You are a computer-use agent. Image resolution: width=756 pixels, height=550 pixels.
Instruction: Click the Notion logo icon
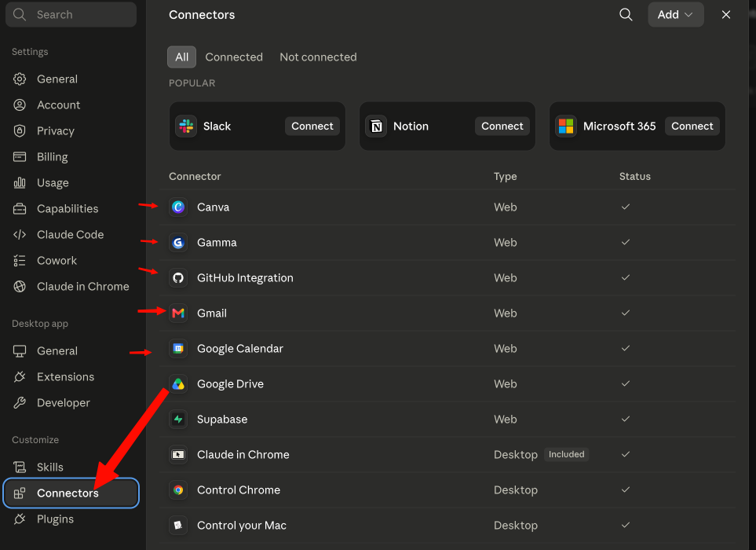[x=376, y=126]
